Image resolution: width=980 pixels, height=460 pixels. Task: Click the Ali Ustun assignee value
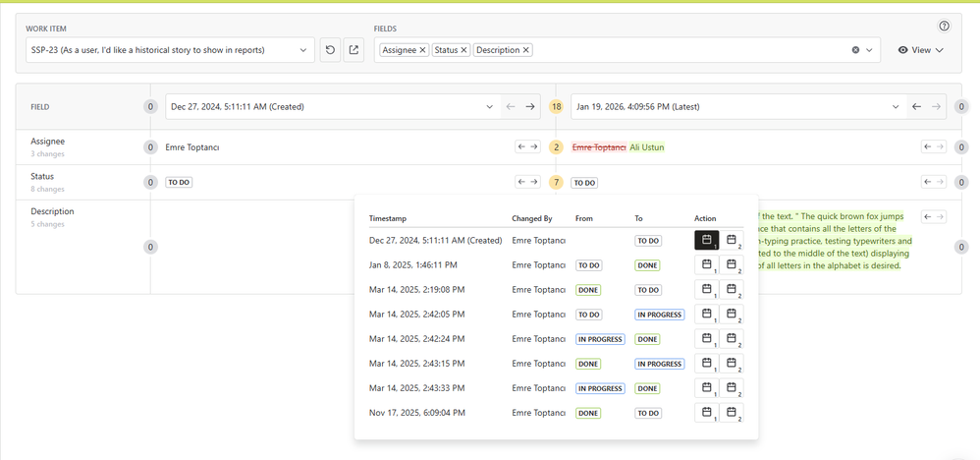(647, 147)
